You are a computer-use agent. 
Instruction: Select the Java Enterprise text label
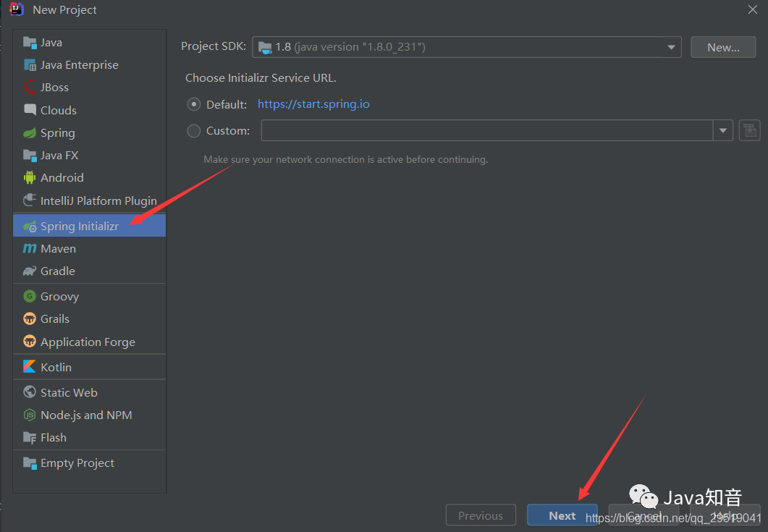coord(80,65)
